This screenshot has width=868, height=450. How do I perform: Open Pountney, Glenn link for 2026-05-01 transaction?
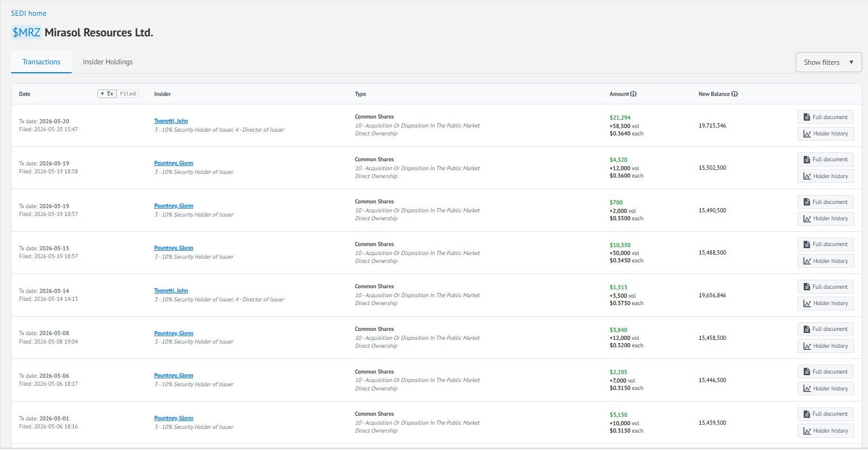[x=173, y=418]
